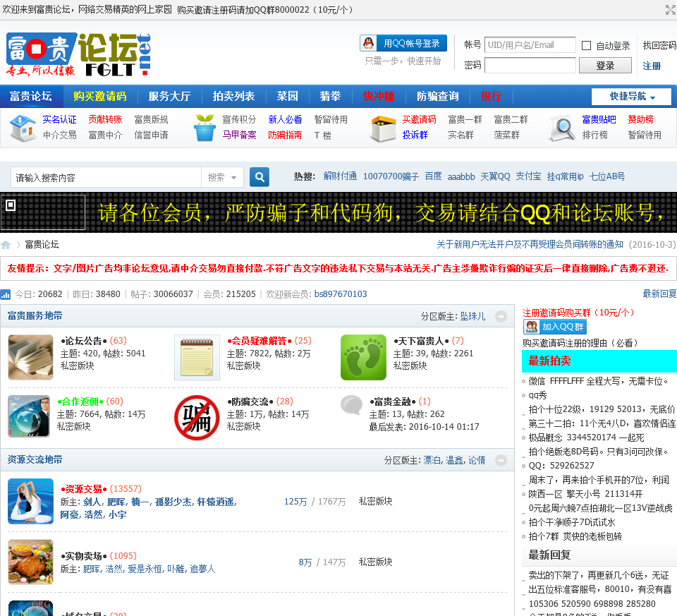Click the small square icon on black banner
The image size is (677, 616).
point(11,205)
